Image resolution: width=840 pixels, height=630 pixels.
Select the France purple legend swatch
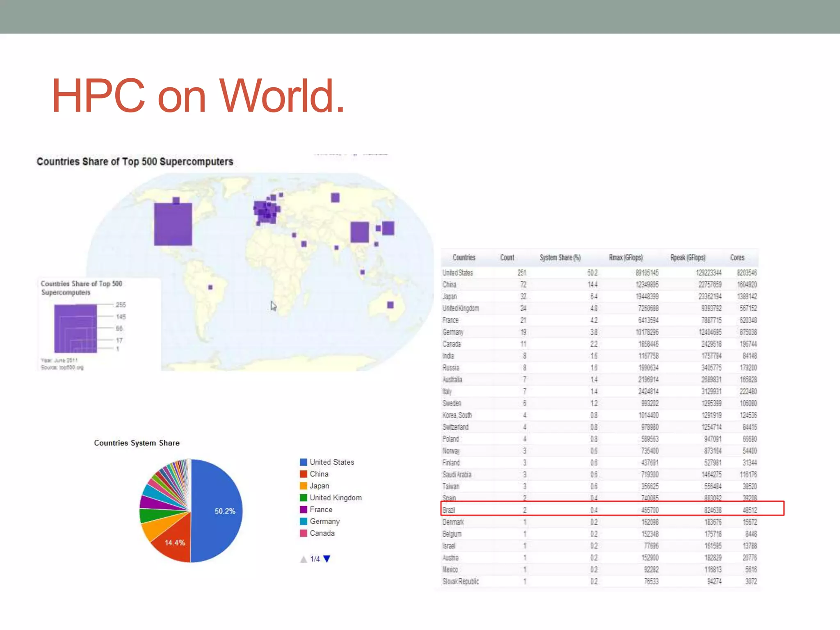coord(304,509)
